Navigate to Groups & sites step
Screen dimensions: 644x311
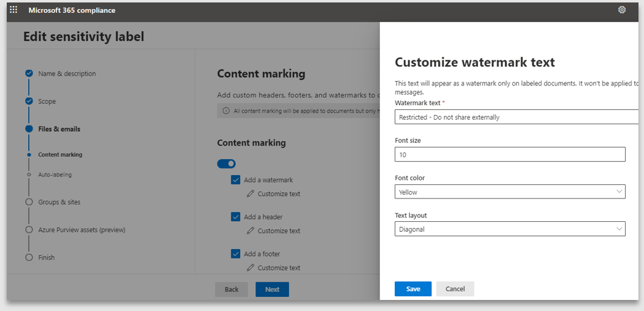click(x=59, y=202)
